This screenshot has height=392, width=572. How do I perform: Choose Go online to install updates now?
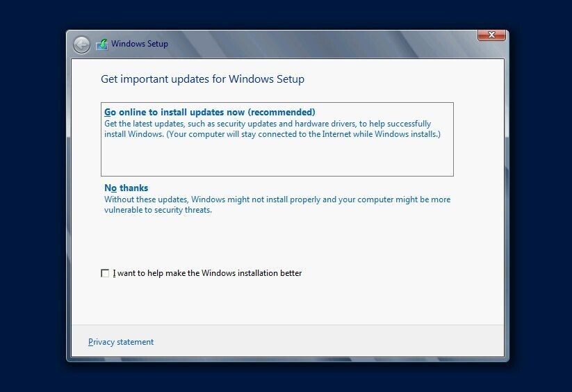click(210, 112)
